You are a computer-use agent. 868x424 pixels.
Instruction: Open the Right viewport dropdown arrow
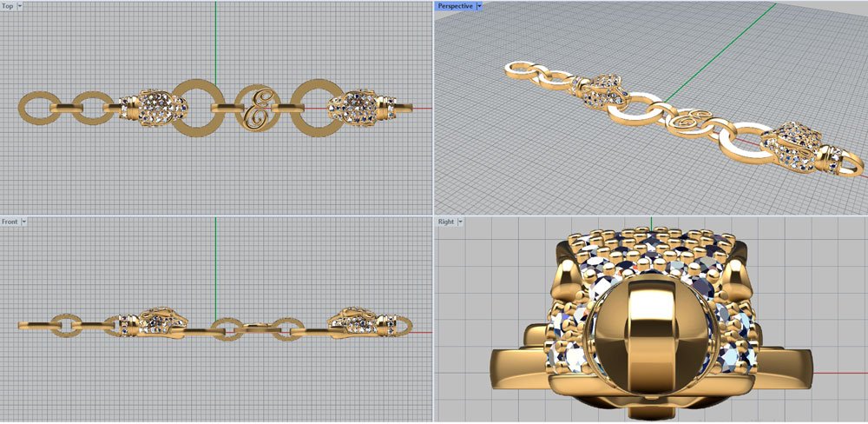[460, 222]
